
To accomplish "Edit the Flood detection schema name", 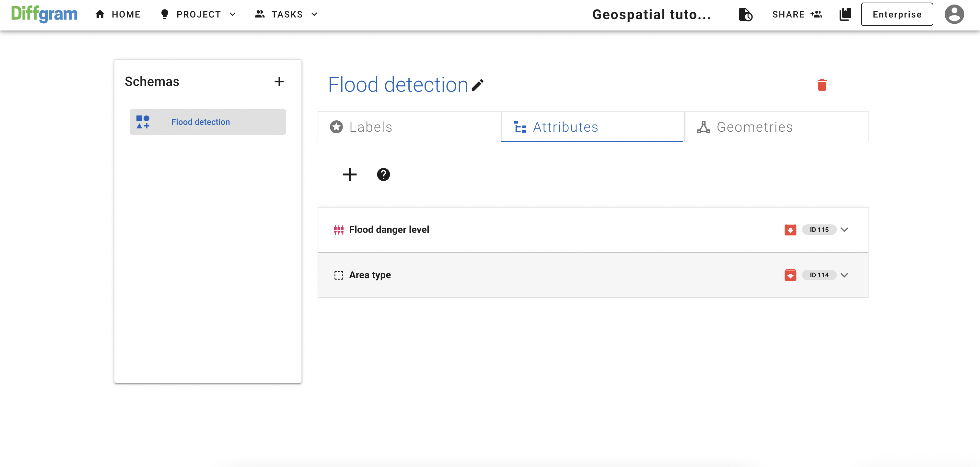I will 477,85.
